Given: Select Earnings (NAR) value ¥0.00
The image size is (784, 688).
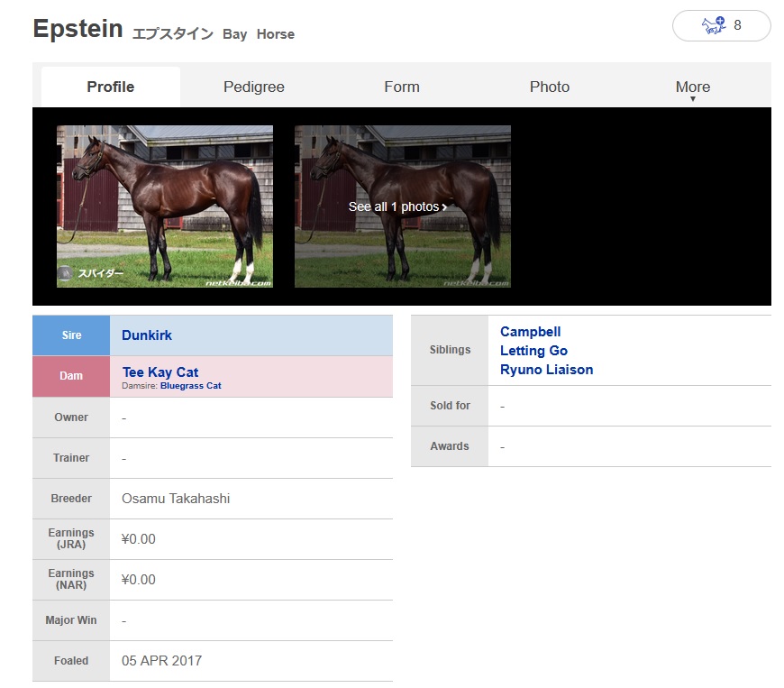Looking at the screenshot, I should coord(138,580).
